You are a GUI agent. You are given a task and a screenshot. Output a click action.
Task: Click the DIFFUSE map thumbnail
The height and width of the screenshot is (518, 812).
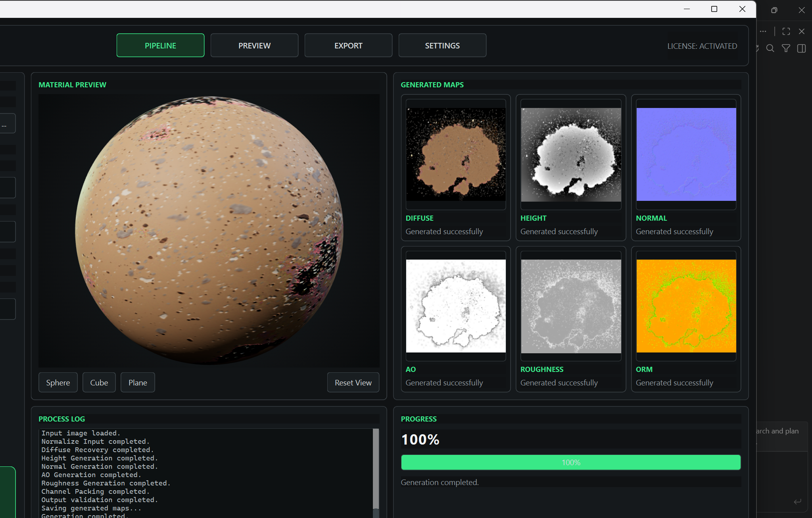coord(456,154)
